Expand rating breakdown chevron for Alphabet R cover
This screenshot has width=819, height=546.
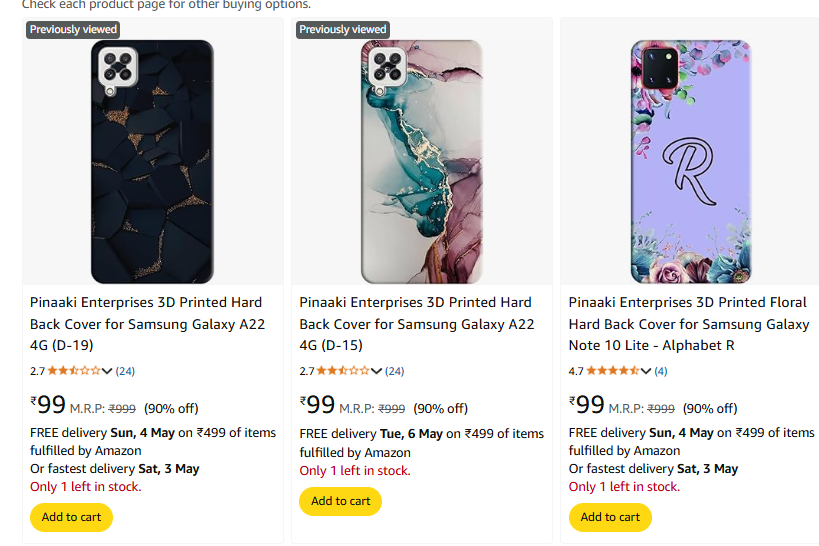point(646,371)
